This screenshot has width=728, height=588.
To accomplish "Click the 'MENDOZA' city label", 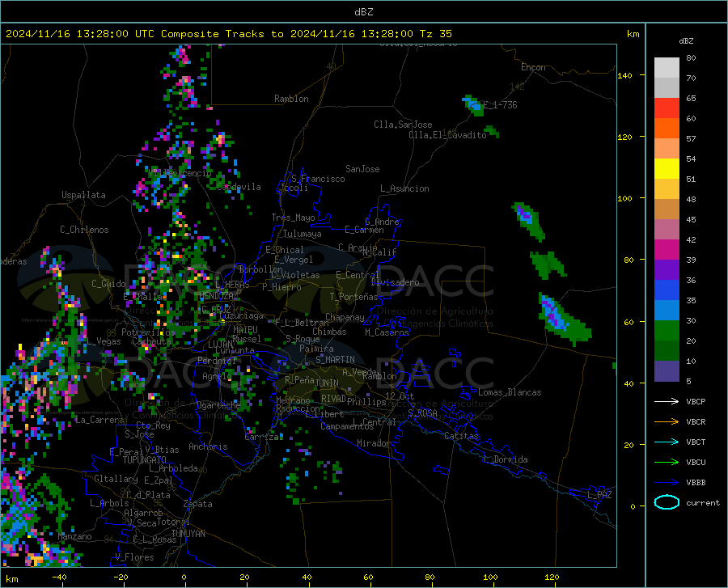I will click(x=216, y=296).
